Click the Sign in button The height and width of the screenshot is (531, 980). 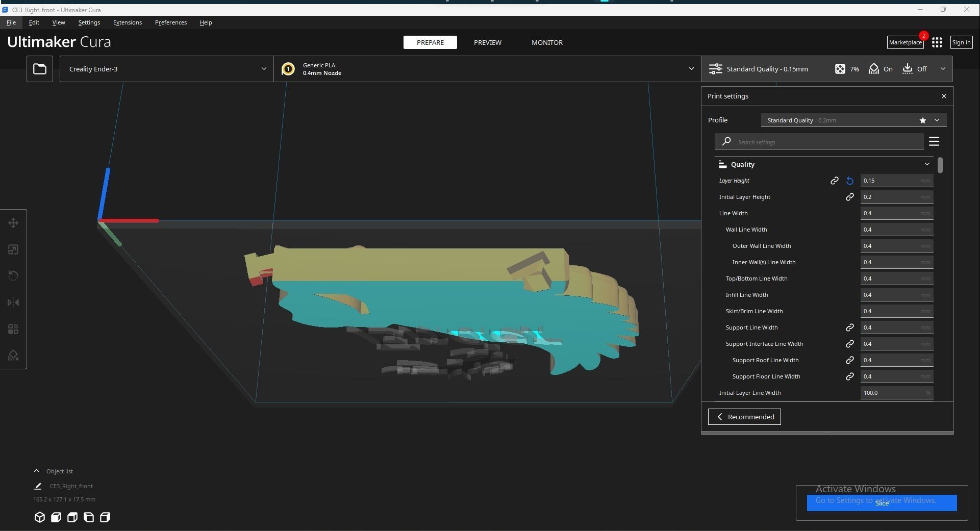coord(961,42)
